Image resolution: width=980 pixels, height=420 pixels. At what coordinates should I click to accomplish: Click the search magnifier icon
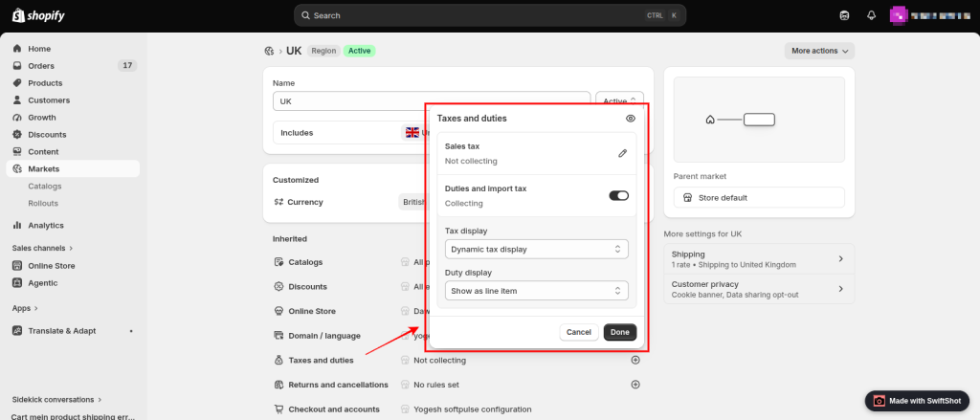pos(305,15)
